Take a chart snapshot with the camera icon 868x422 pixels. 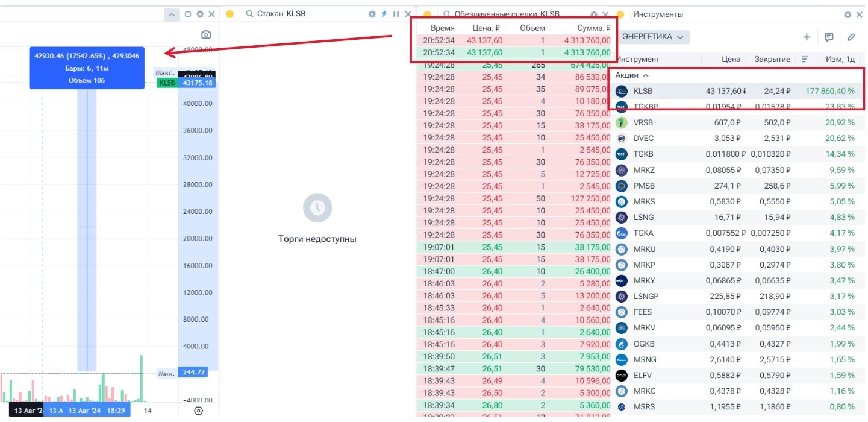tap(206, 35)
